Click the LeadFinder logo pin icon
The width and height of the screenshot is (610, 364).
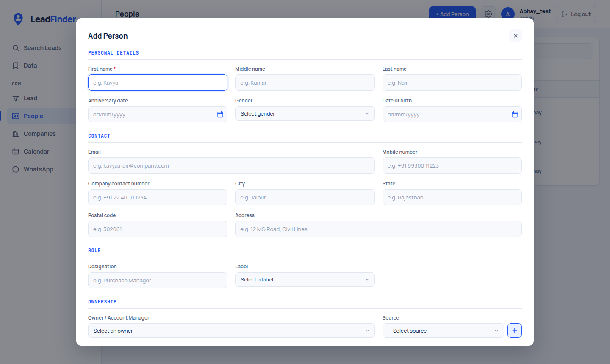tap(18, 19)
